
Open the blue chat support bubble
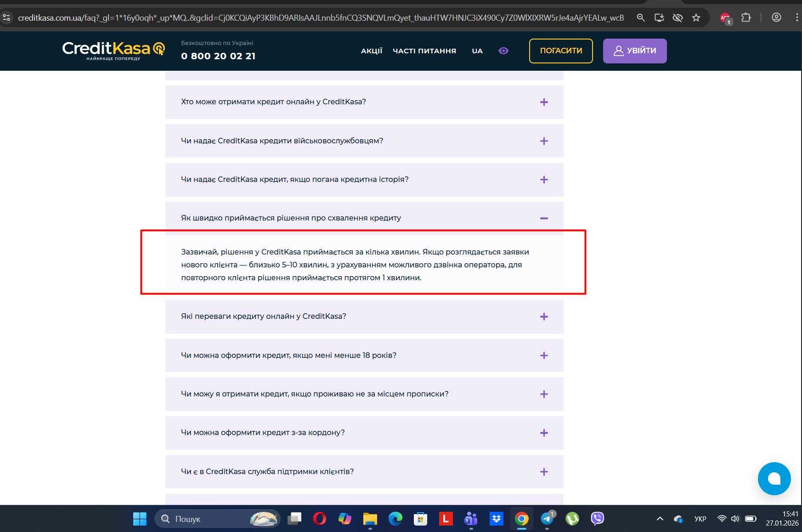coord(774,479)
